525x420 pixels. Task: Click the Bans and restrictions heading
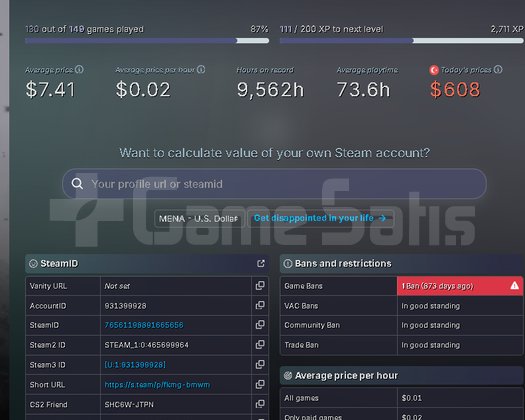click(343, 264)
